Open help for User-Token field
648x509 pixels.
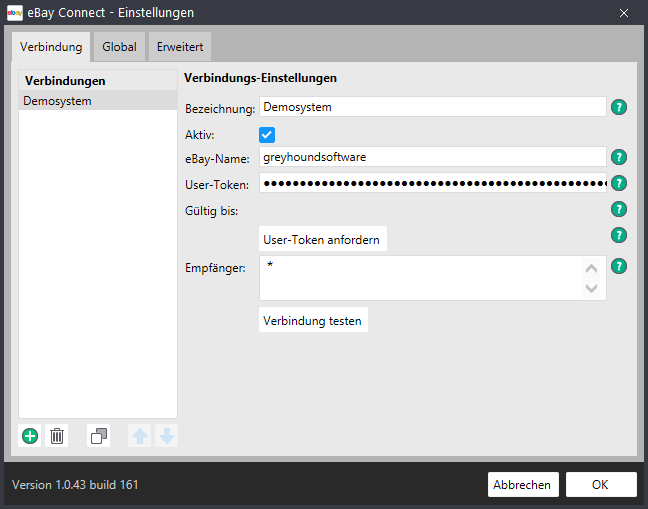(x=619, y=183)
